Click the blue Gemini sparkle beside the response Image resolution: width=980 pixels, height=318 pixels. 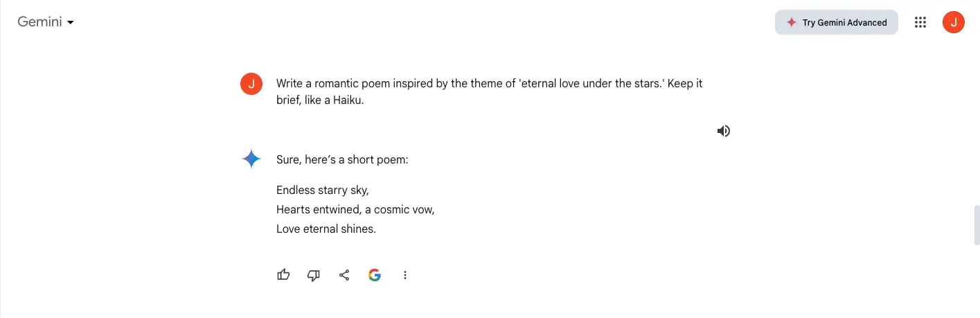tap(251, 159)
